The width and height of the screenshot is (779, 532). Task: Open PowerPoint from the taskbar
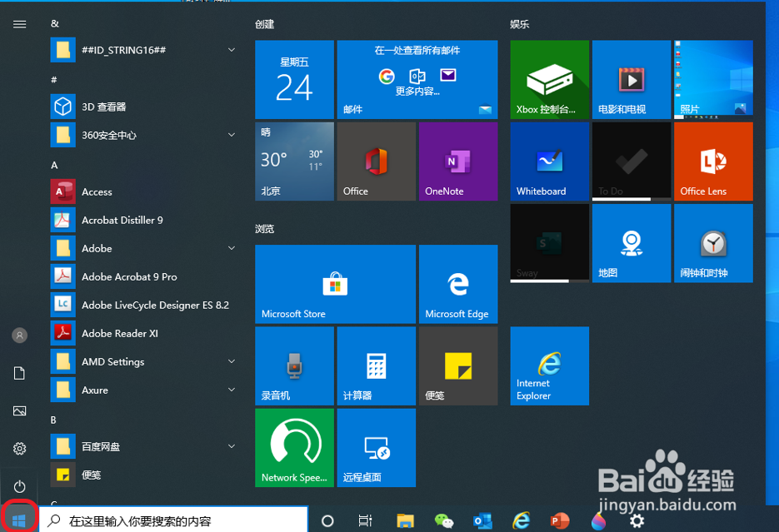click(560, 520)
